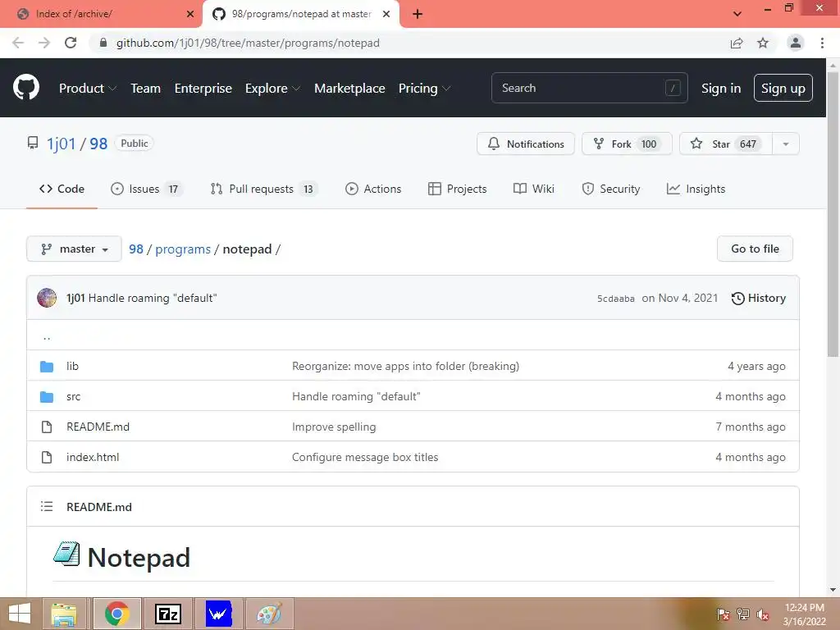
Task: Click the Notifications button
Action: [526, 144]
